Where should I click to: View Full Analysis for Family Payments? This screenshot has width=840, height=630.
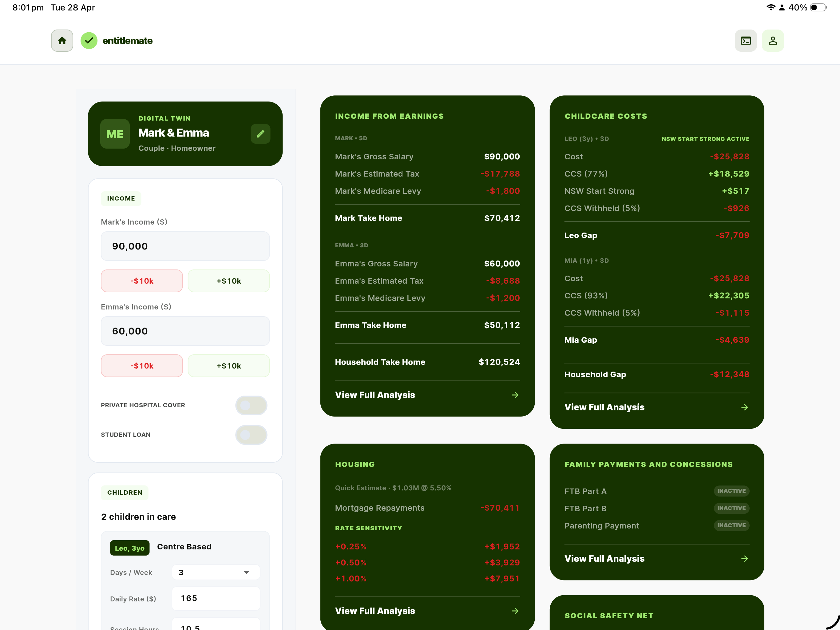(x=656, y=559)
